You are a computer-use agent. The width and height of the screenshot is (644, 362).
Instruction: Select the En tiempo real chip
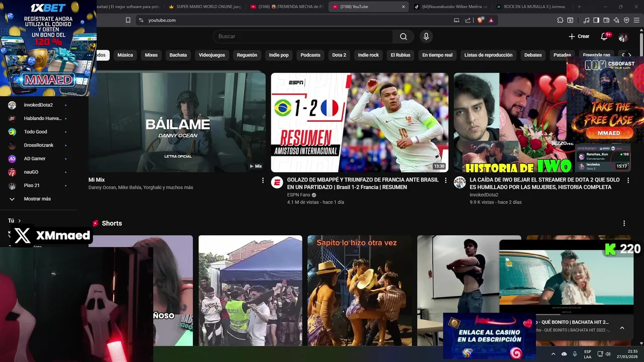pos(437,55)
